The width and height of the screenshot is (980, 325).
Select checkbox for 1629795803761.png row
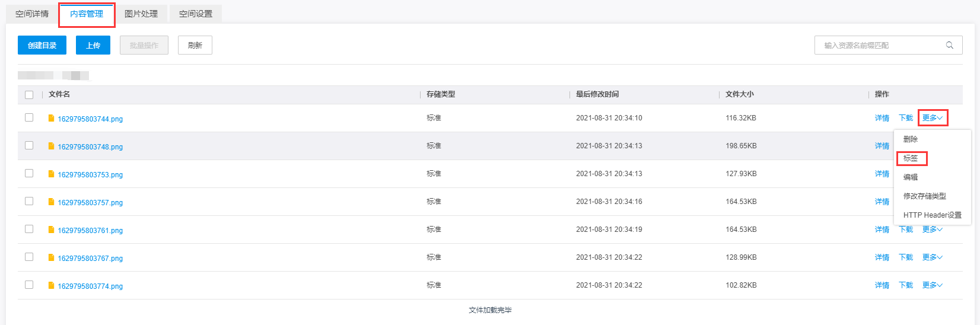tap(29, 229)
